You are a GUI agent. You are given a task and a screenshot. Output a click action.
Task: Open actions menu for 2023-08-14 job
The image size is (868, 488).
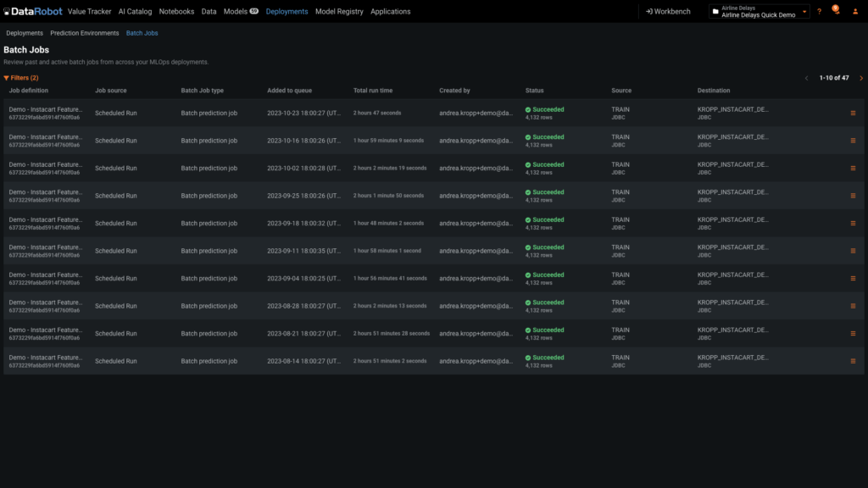pos(853,361)
